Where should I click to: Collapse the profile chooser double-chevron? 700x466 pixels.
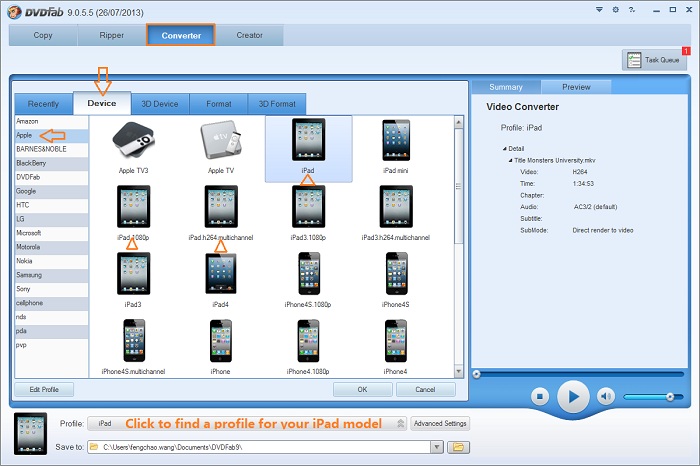(400, 423)
